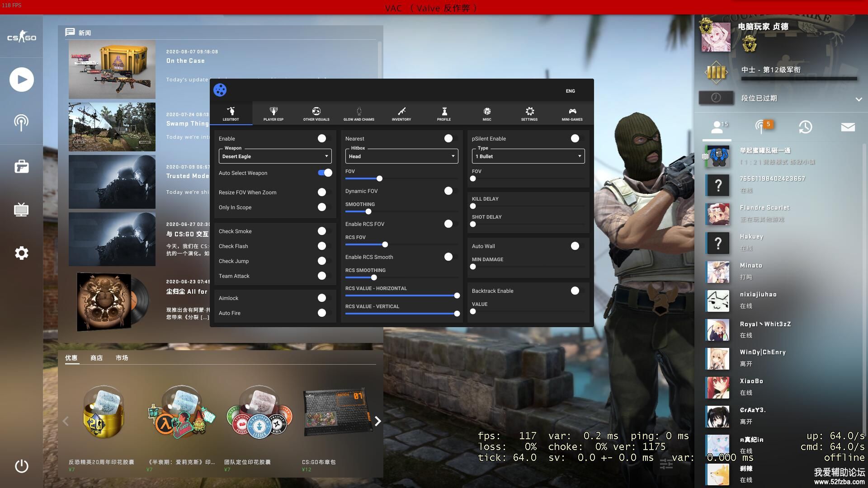
Task: Switch to the 商店 store tab
Action: [96, 357]
